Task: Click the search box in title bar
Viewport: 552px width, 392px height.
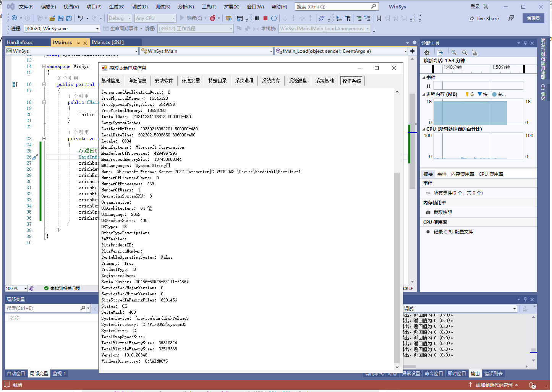Action: tap(337, 6)
